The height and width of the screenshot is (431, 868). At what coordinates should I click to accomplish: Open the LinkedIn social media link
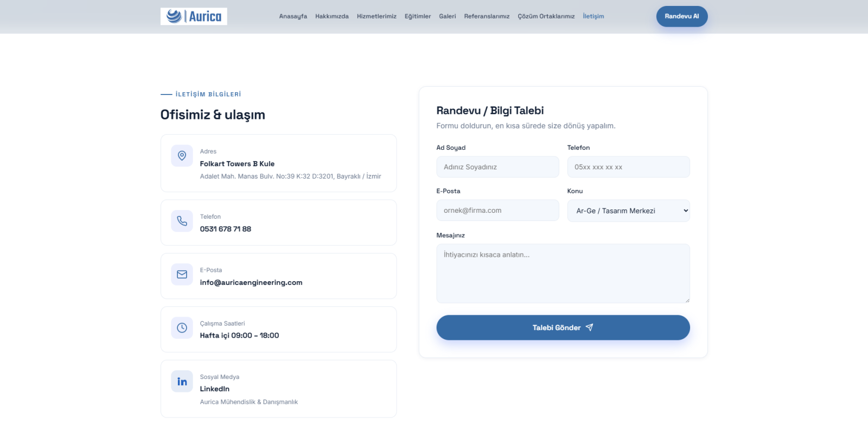215,389
